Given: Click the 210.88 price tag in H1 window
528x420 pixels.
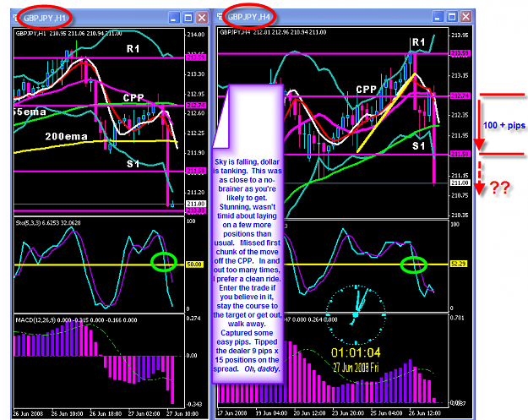Looking at the screenshot, I should 196,210.
